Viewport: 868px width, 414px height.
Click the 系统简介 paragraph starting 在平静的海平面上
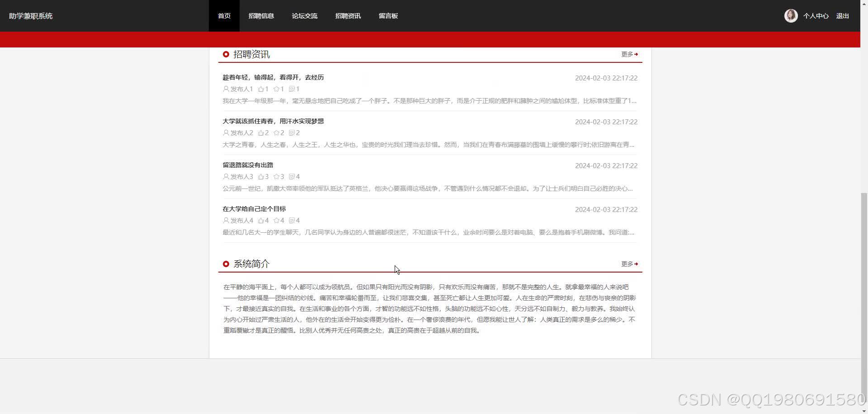[x=429, y=309]
